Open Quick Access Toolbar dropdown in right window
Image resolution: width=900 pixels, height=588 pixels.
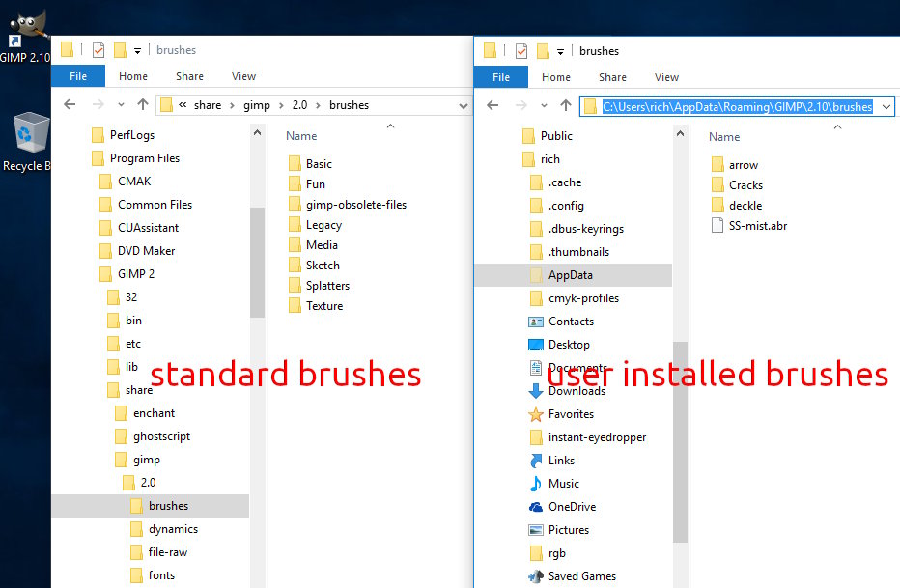tap(561, 51)
